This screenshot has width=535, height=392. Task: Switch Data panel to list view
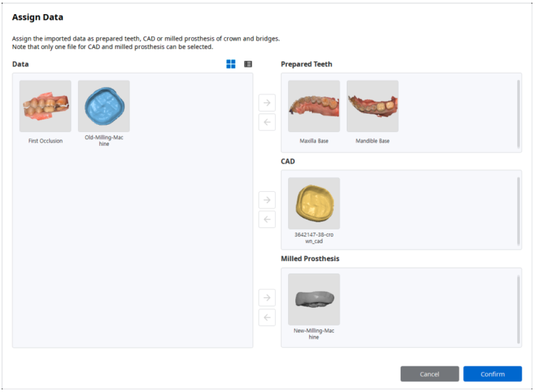(x=248, y=64)
